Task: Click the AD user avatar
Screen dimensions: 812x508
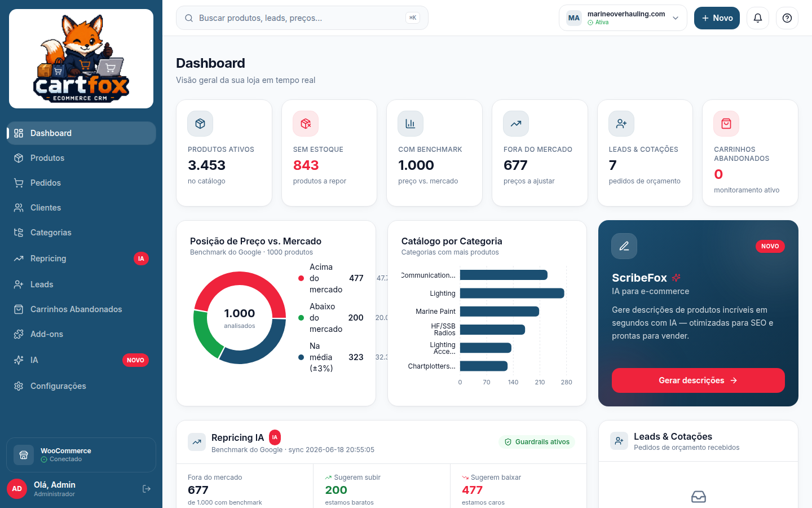Action: [x=17, y=489]
